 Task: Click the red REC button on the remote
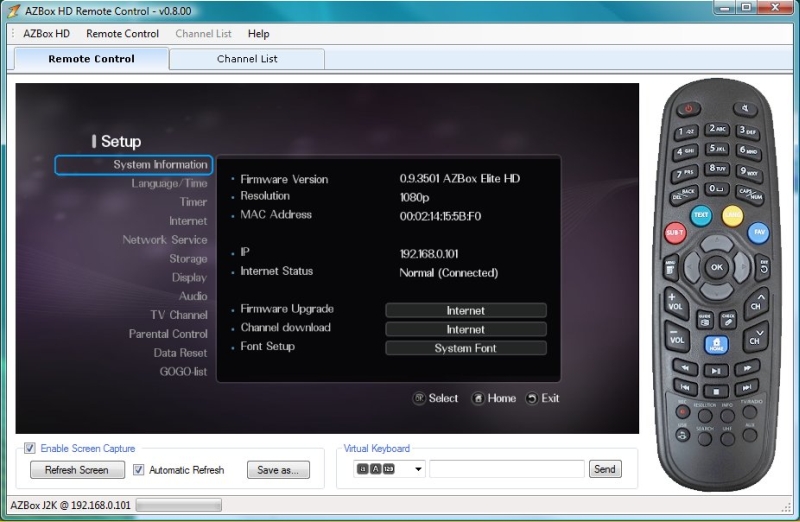(683, 411)
